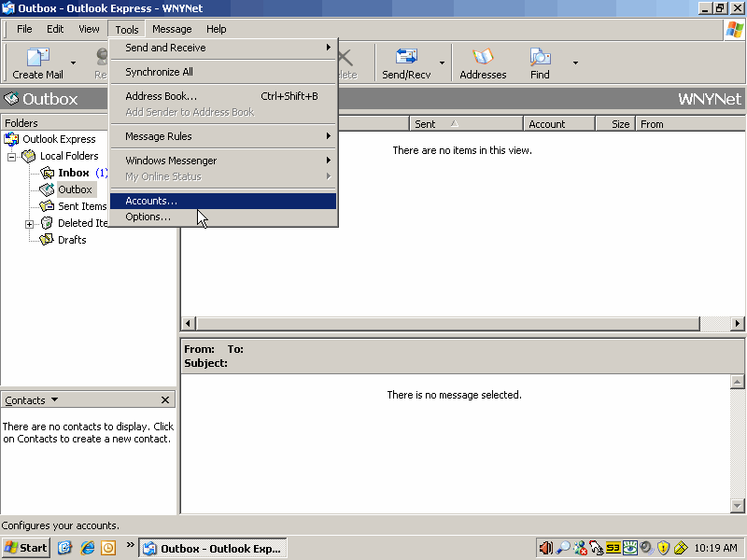Select Outlook Express root in folder tree
The height and width of the screenshot is (560, 747).
[x=59, y=139]
